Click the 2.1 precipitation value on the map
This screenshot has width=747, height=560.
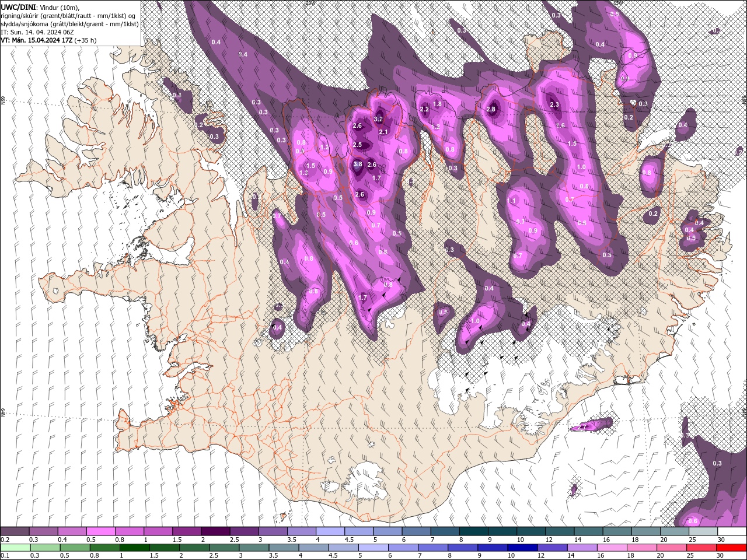[x=383, y=132]
